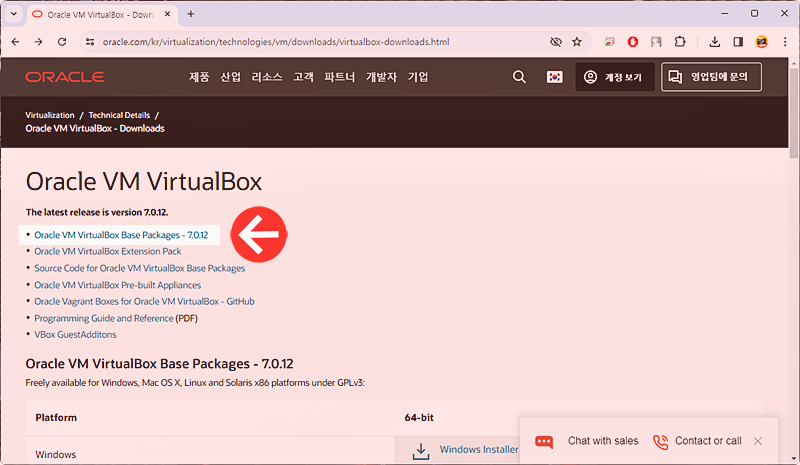800x465 pixels.
Task: Open the 기업 menu
Action: (418, 77)
